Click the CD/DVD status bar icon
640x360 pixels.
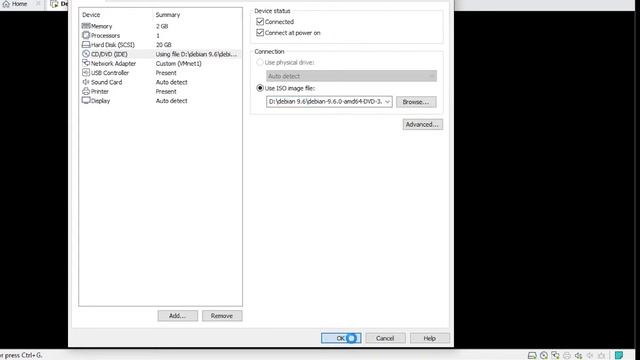(x=544, y=356)
